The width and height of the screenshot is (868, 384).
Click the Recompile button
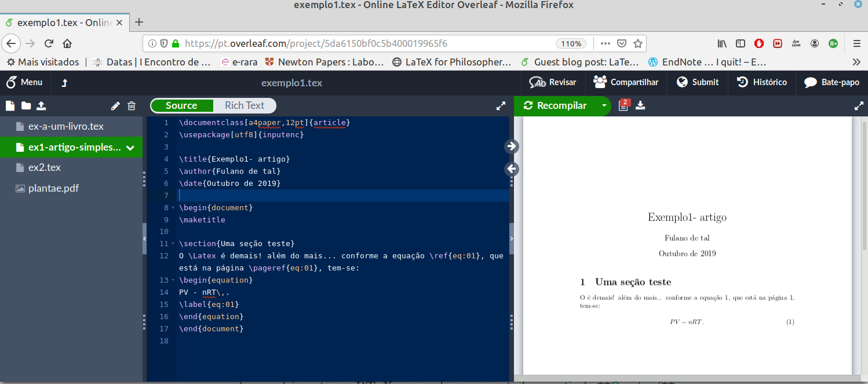pos(555,105)
